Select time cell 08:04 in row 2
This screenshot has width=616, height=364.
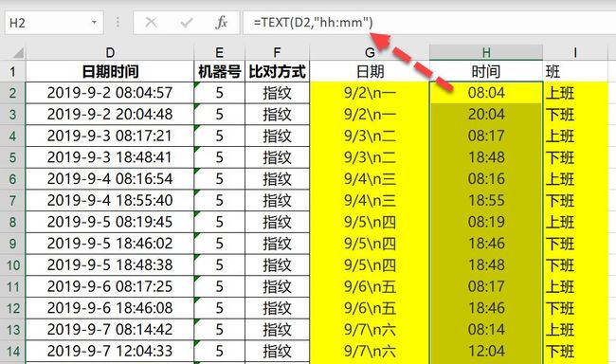(486, 93)
